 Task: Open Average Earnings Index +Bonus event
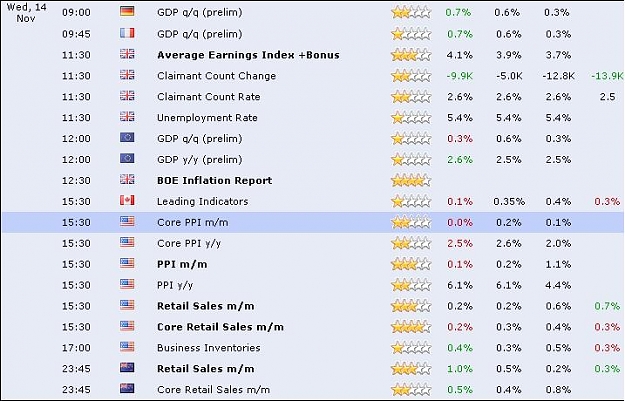(248, 55)
